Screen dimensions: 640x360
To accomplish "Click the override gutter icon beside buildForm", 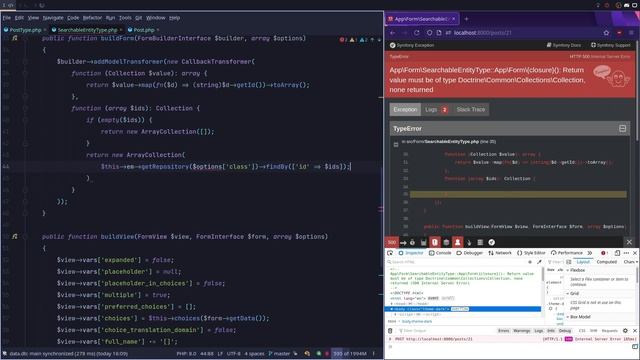I will (15, 38).
